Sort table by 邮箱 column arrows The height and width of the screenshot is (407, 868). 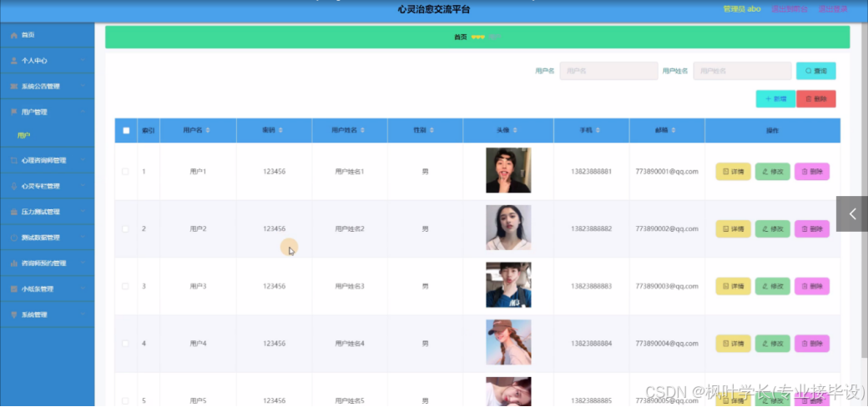pyautogui.click(x=674, y=130)
